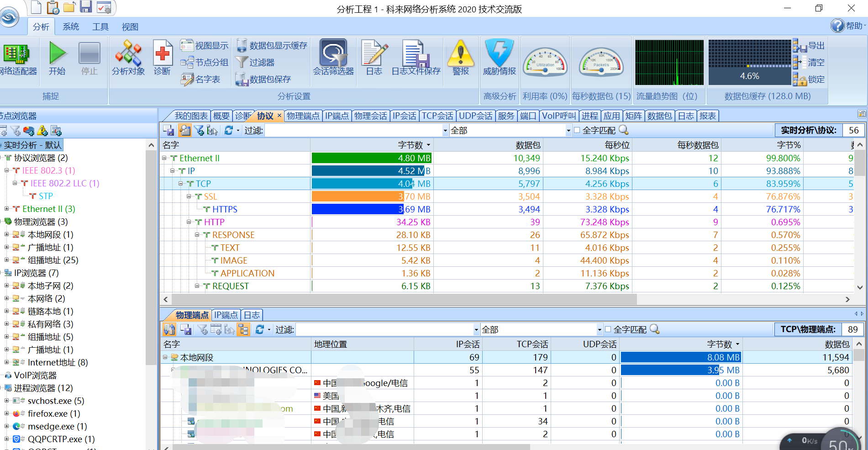Collapse the Ethernet II protocol row
The height and width of the screenshot is (450, 868).
[164, 158]
